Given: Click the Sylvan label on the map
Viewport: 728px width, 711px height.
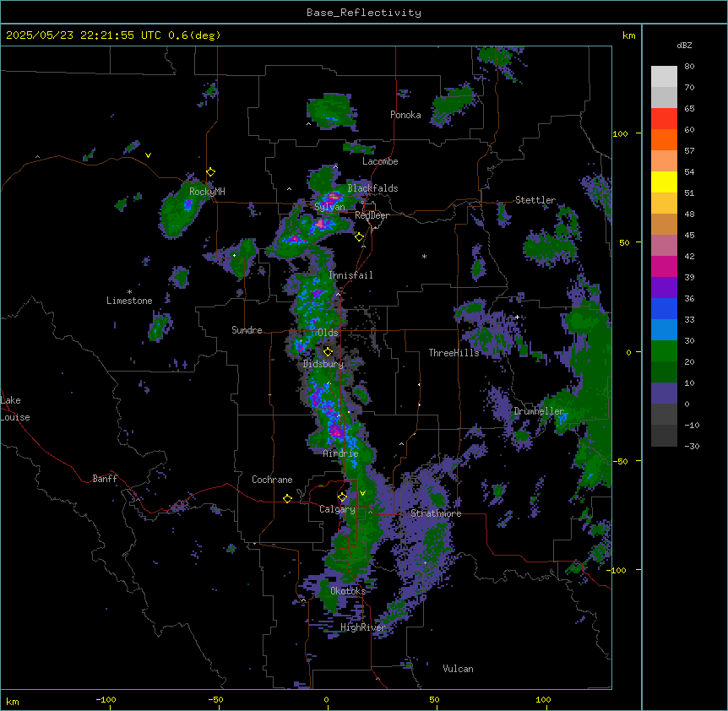Looking at the screenshot, I should (x=329, y=207).
